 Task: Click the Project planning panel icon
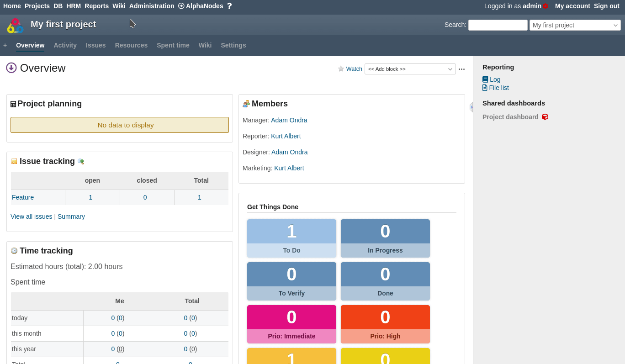click(x=13, y=103)
